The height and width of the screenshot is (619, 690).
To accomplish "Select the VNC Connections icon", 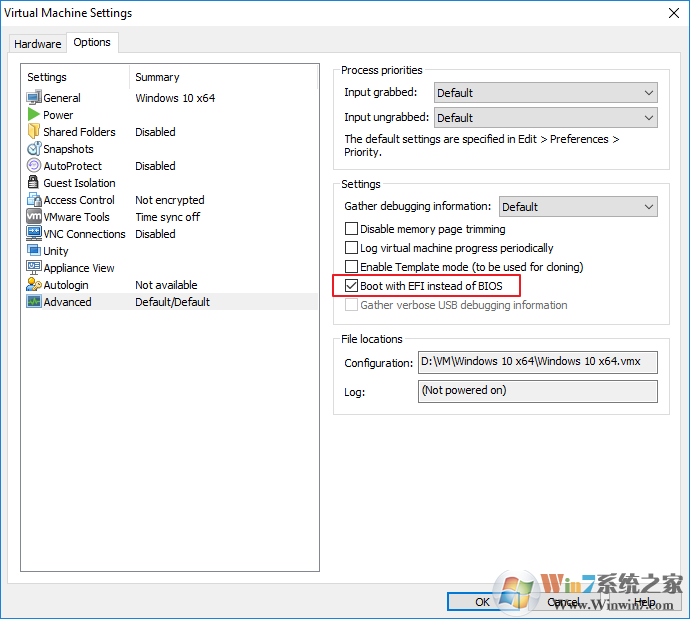I will (34, 234).
